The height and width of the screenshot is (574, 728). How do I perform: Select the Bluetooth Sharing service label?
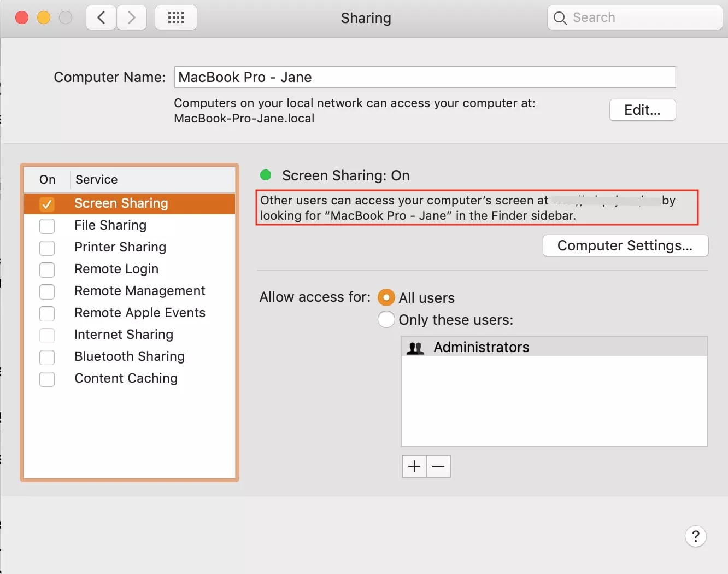click(130, 356)
